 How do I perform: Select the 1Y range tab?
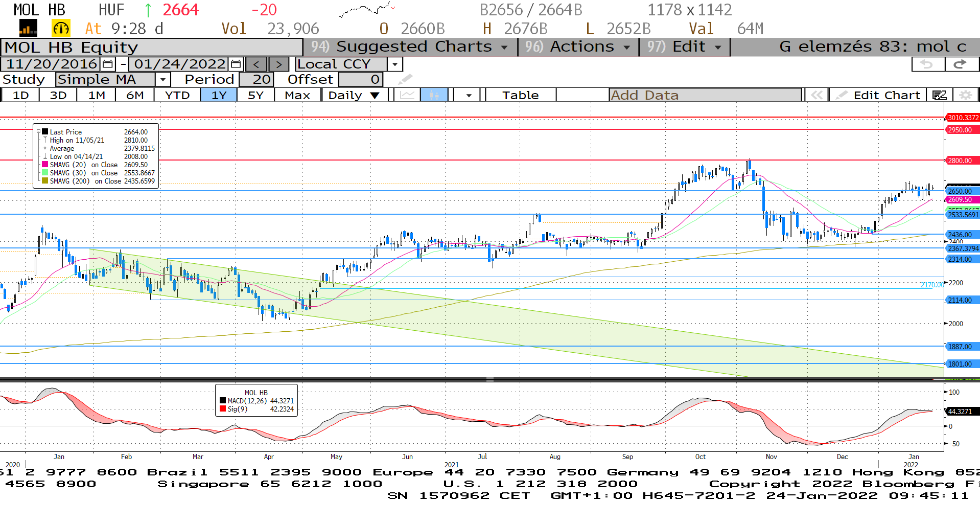coord(219,95)
